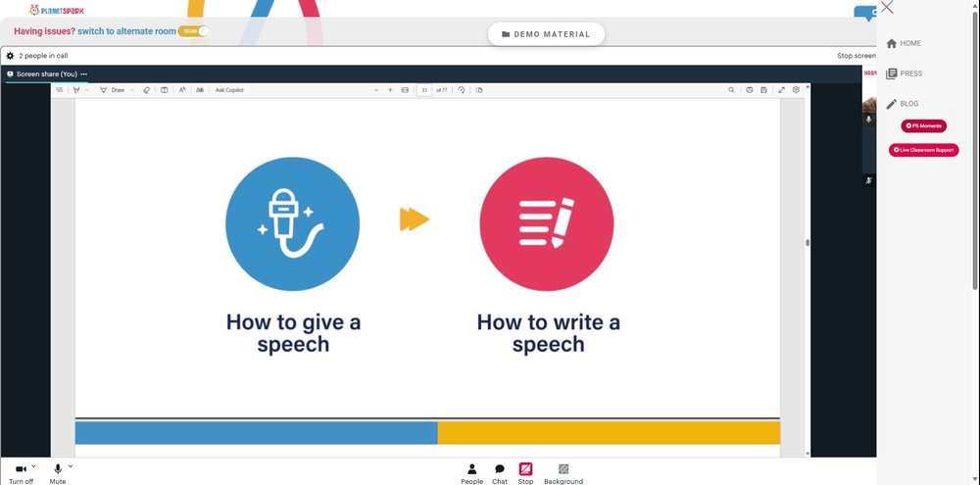Print the PDF document
Image resolution: width=980 pixels, height=485 pixels.
pos(750,90)
